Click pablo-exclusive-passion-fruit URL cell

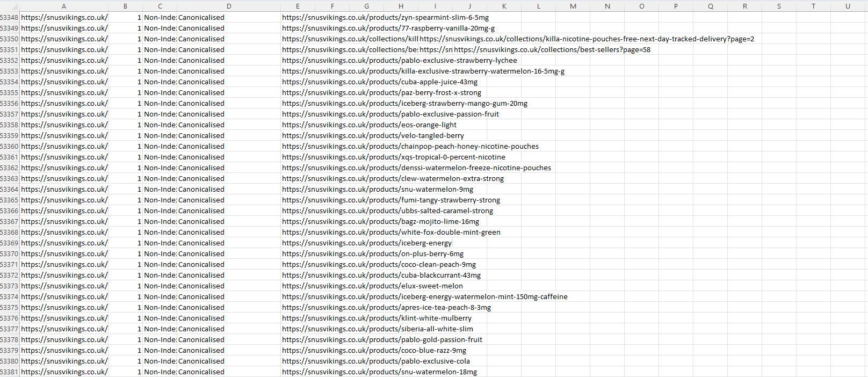coord(390,114)
